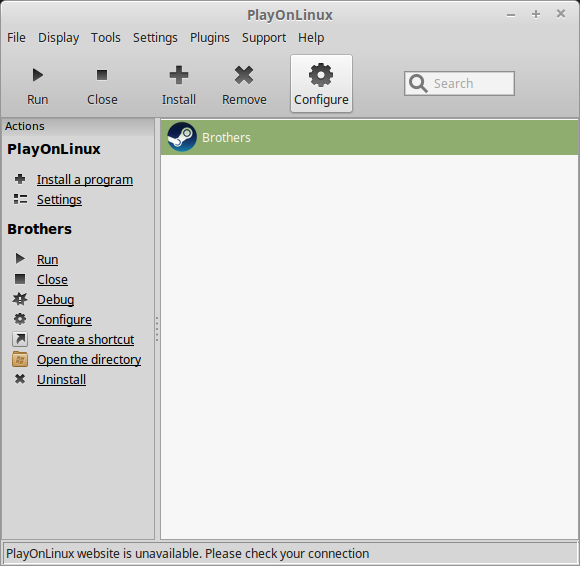The image size is (580, 566).
Task: Click X icon beside Uninstall
Action: point(20,379)
